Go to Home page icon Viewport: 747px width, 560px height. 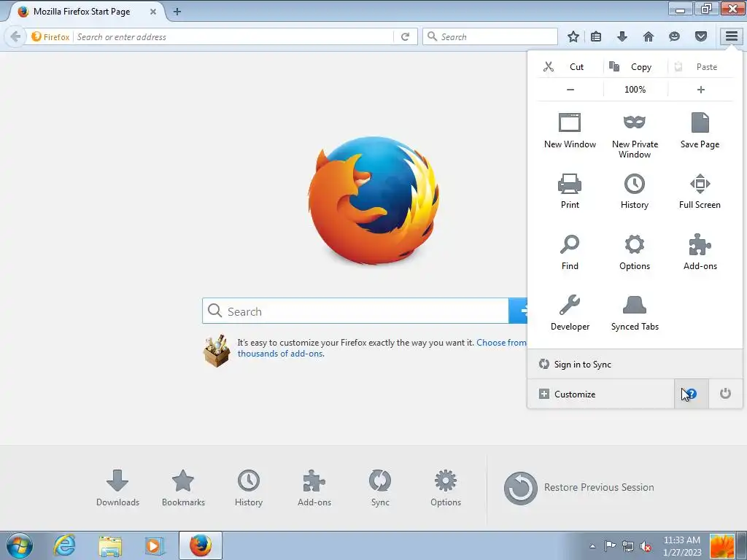coord(649,36)
